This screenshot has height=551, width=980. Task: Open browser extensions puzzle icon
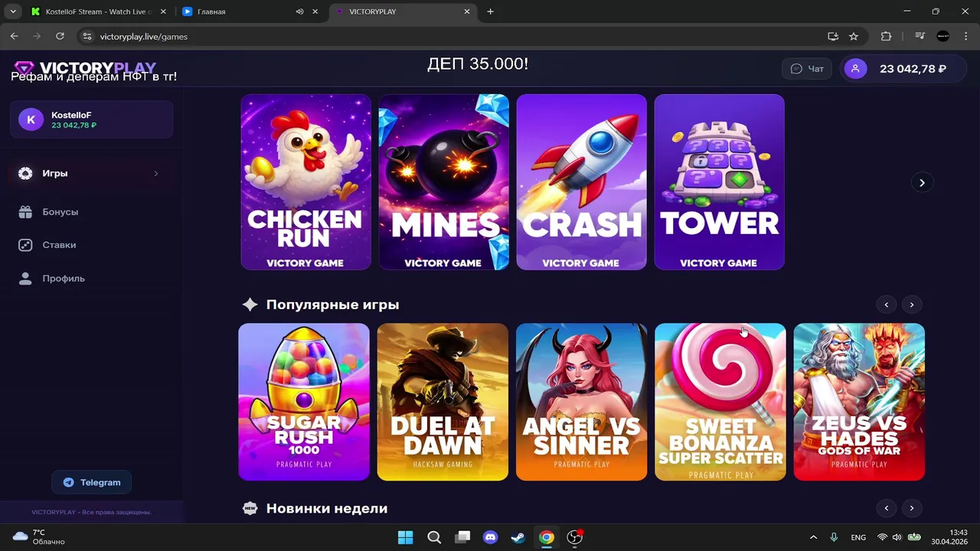pos(887,36)
